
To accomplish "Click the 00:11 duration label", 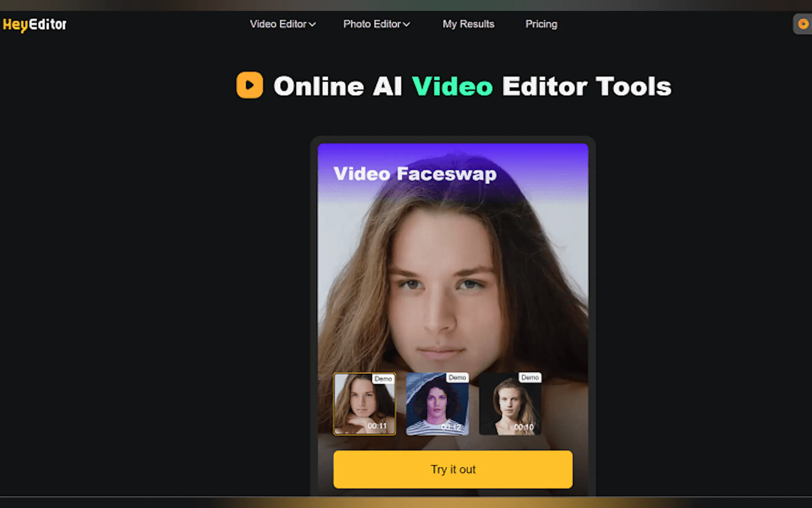I will [x=377, y=426].
